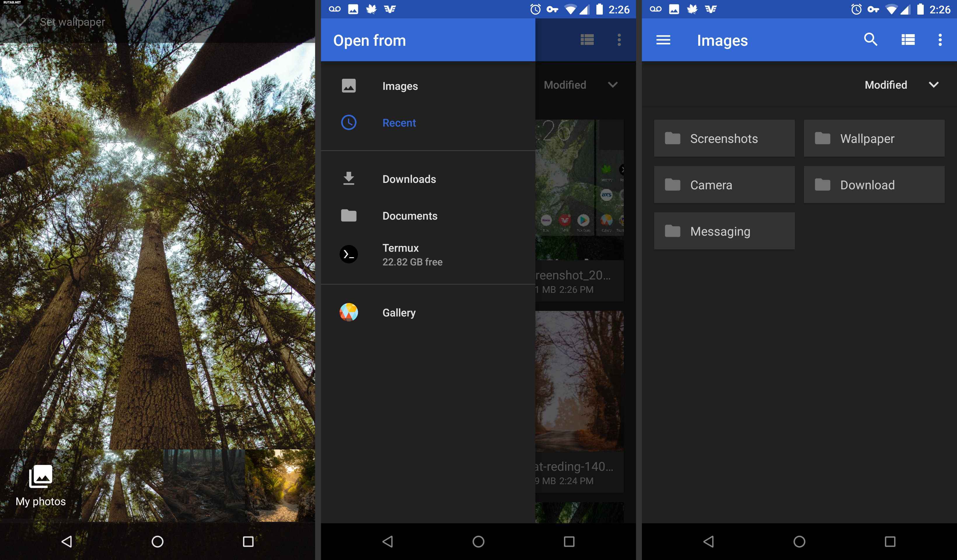
Task: Select the Screenshots folder
Action: tap(724, 138)
